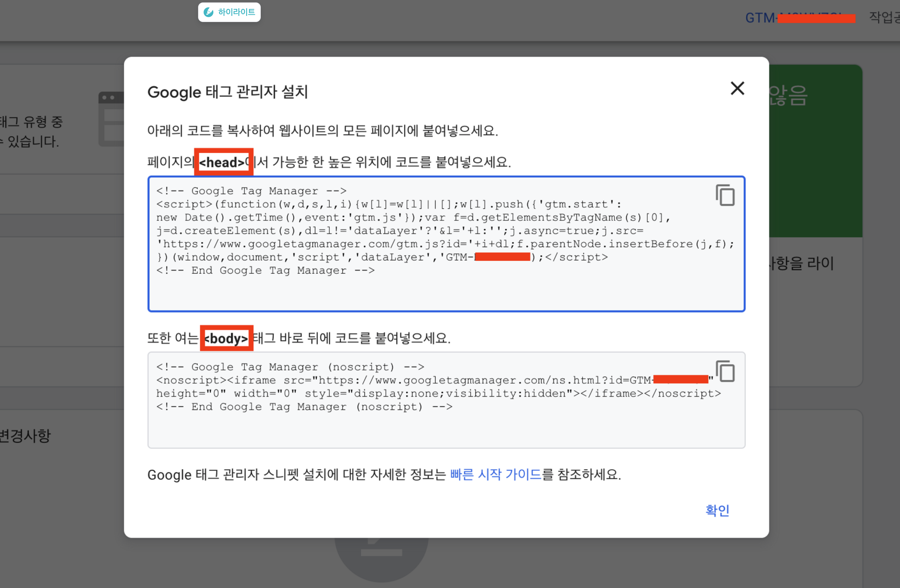
Task: Copy the body noscript snippet
Action: [x=725, y=371]
